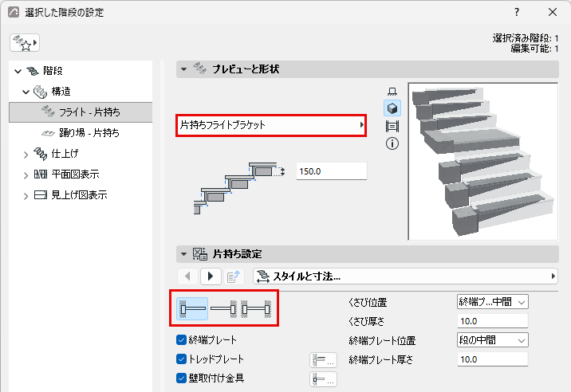The image size is (571, 392).
Task: Expand the 平面図表示 tree node
Action: 26,175
